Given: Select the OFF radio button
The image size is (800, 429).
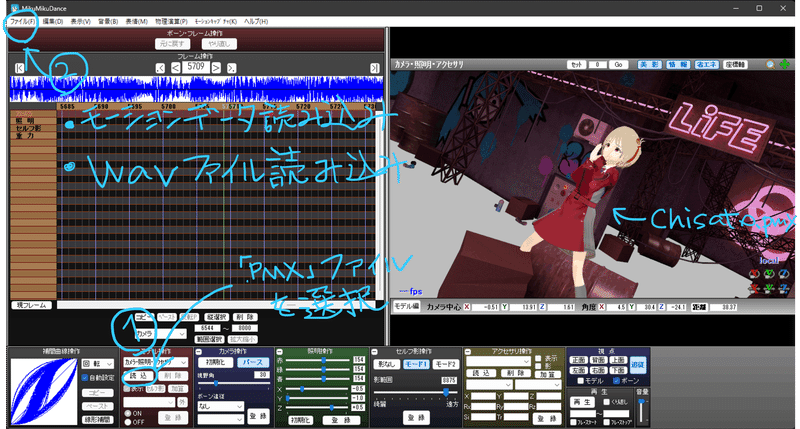Looking at the screenshot, I should [128, 422].
